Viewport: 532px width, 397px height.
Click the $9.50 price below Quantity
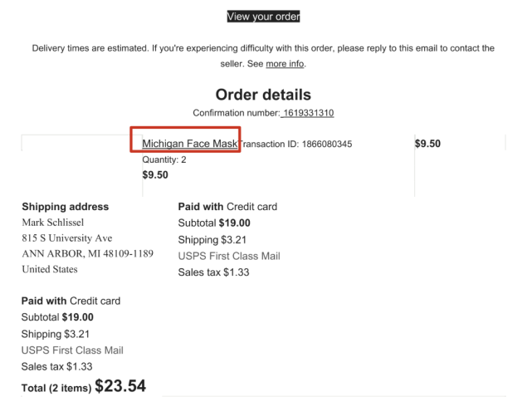pyautogui.click(x=155, y=175)
